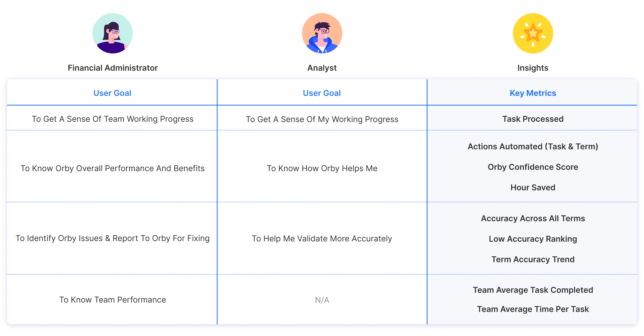644x336 pixels.
Task: Click Team Average Time Per Task
Action: [533, 309]
